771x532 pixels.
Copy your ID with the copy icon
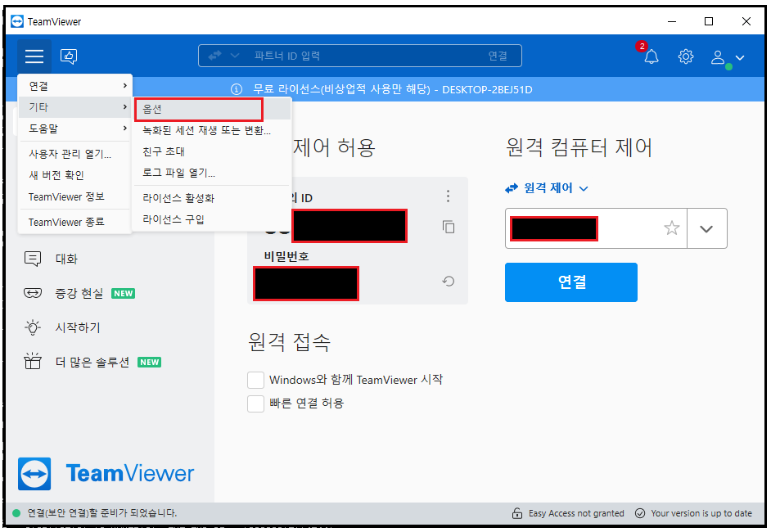448,227
